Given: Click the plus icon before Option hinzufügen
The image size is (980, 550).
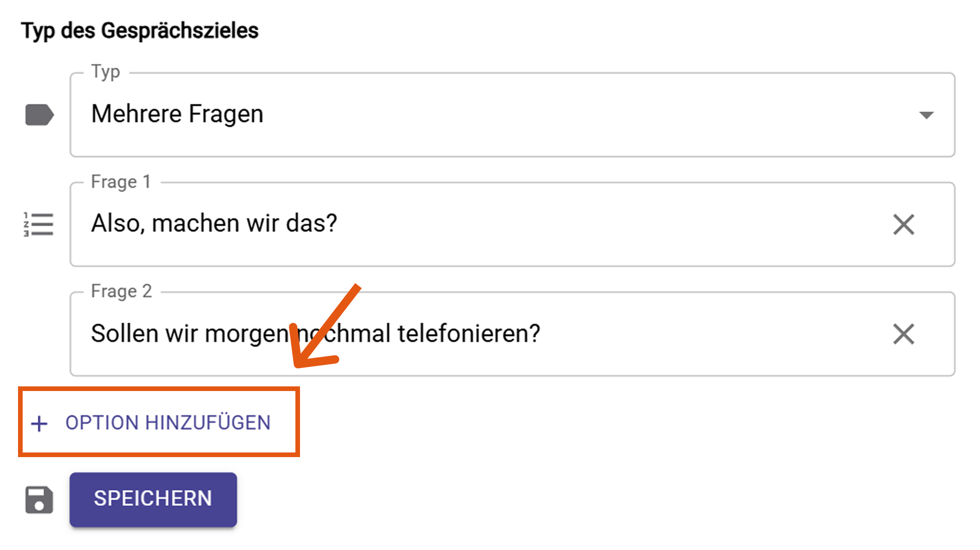Looking at the screenshot, I should coord(39,423).
